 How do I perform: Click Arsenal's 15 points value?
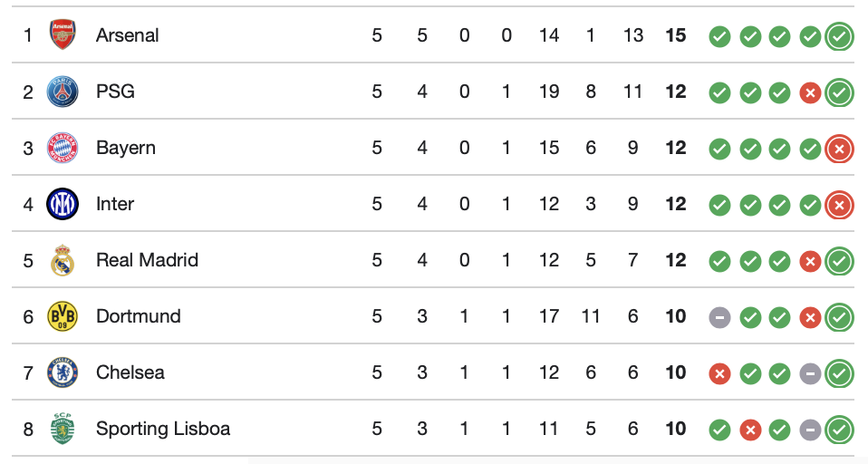[x=675, y=35]
